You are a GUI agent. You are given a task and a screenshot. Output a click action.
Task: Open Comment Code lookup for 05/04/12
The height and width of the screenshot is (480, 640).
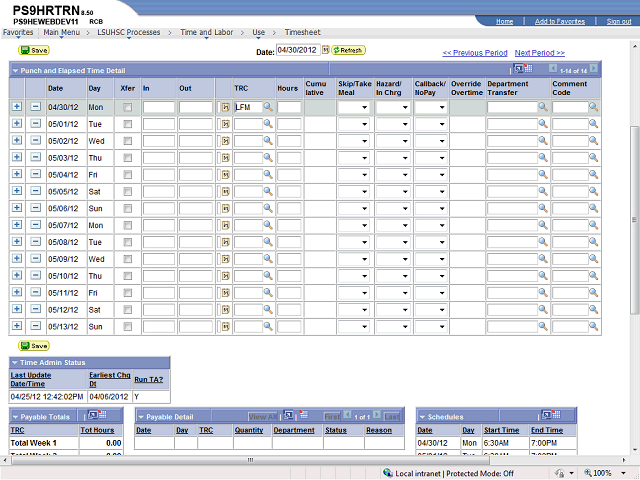coord(593,175)
